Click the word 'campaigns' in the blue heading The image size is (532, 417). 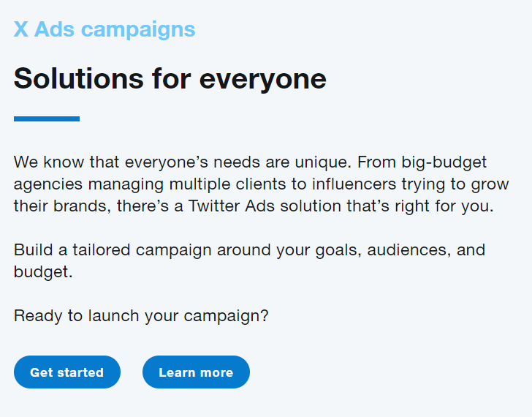pos(138,30)
